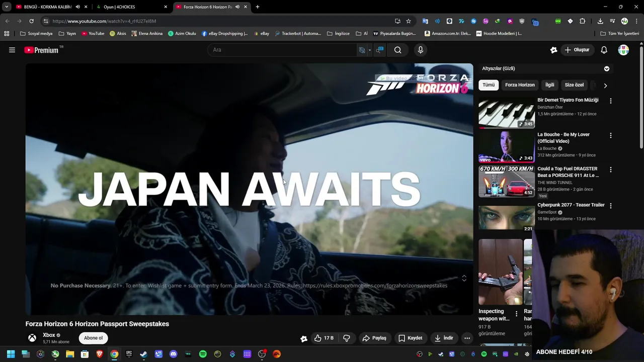
Task: Open the Xbox channel name link
Action: point(49,335)
